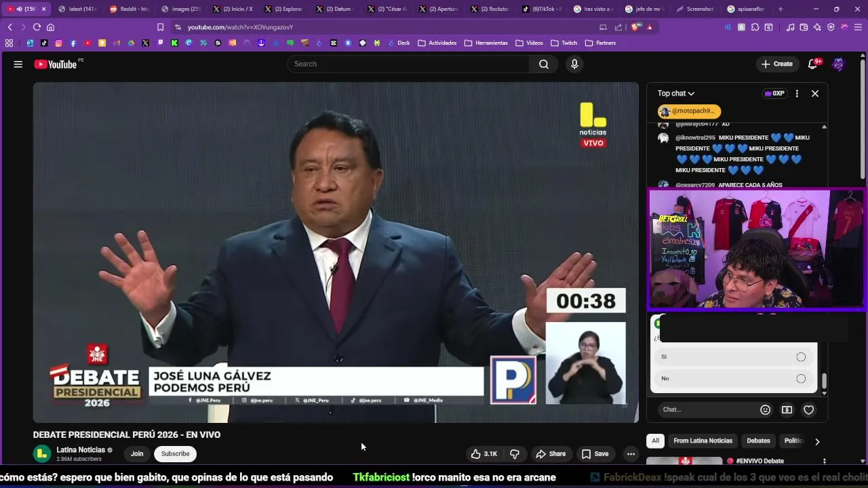The image size is (868, 488).
Task: Subscribe to Latina Noticias
Action: [x=175, y=453]
